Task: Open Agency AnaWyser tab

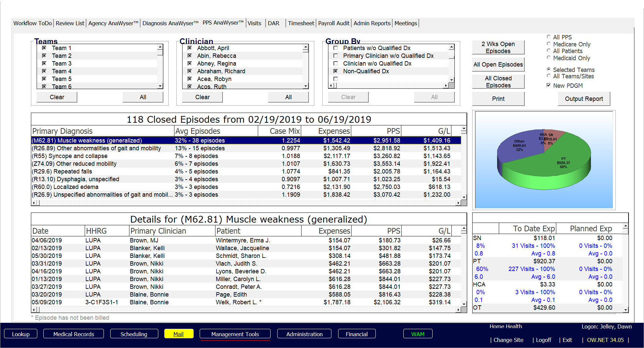Action: click(x=113, y=23)
